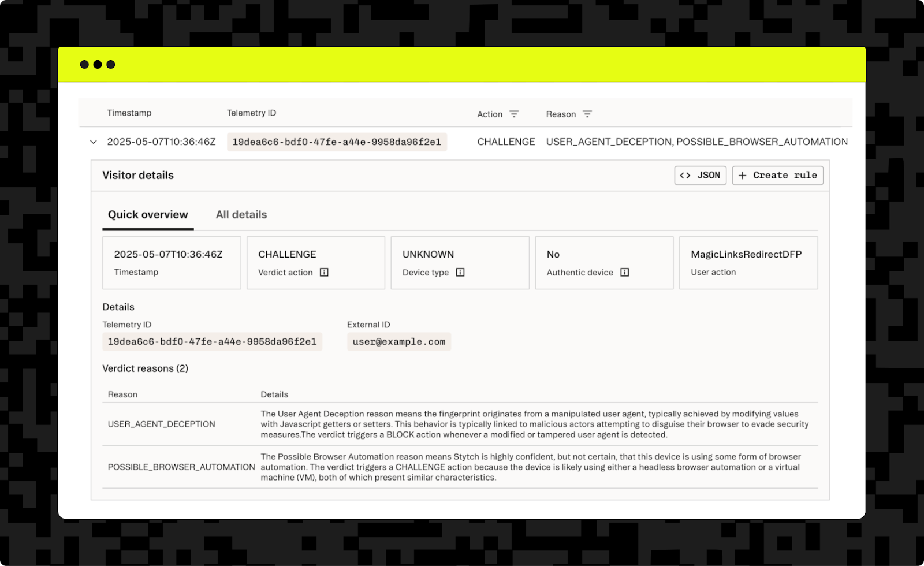Click the Telemetry ID label under Details
Screen dimensions: 924x566
tap(127, 325)
